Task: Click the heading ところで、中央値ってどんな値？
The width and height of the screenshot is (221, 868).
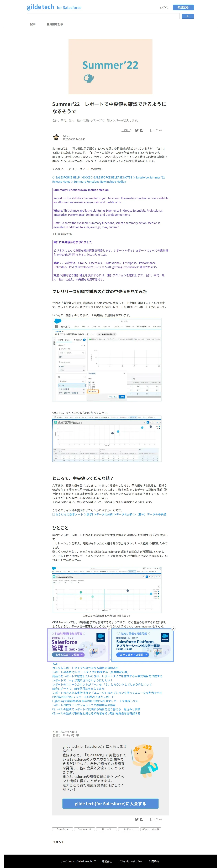Action: tap(83, 478)
